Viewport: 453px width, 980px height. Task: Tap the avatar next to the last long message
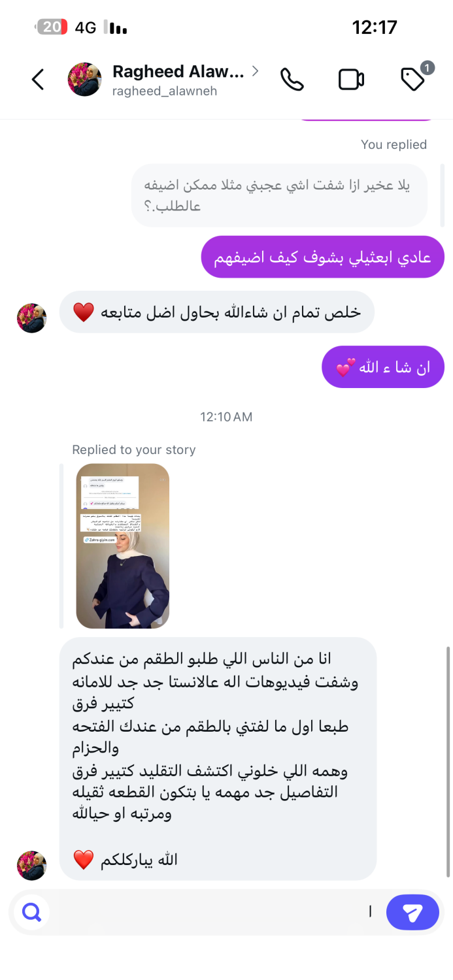[31, 866]
